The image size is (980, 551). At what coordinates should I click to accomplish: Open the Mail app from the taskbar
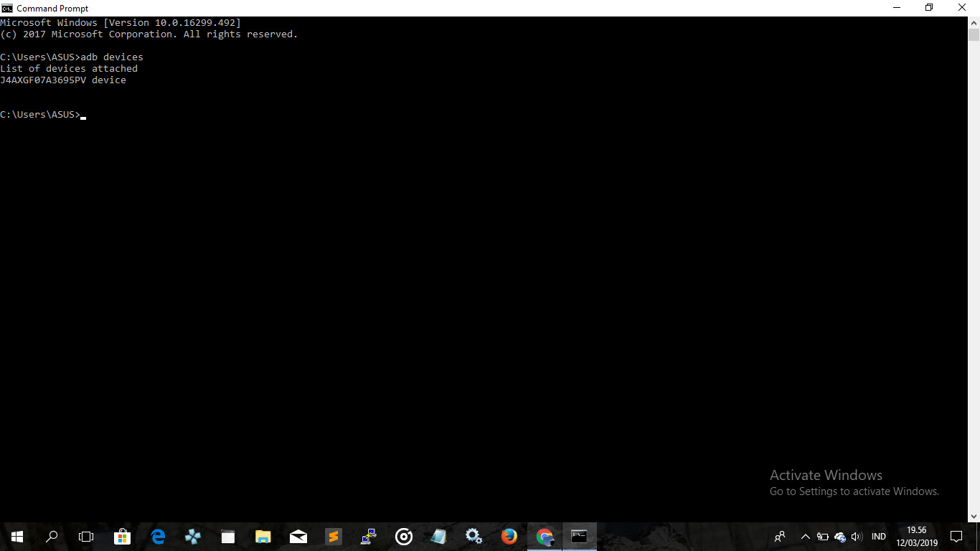[x=298, y=536]
